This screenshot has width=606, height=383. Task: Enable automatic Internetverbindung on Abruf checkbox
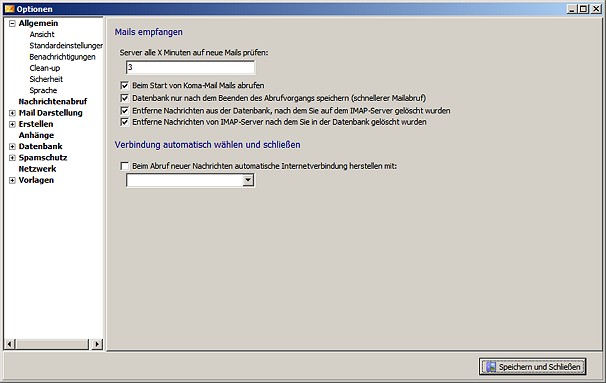(x=124, y=166)
